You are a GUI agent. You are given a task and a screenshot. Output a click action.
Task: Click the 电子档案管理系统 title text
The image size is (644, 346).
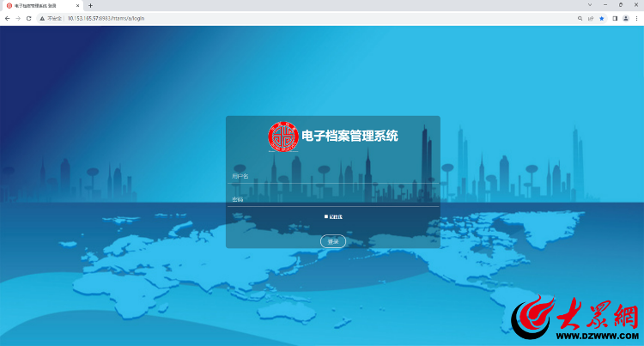pyautogui.click(x=349, y=136)
